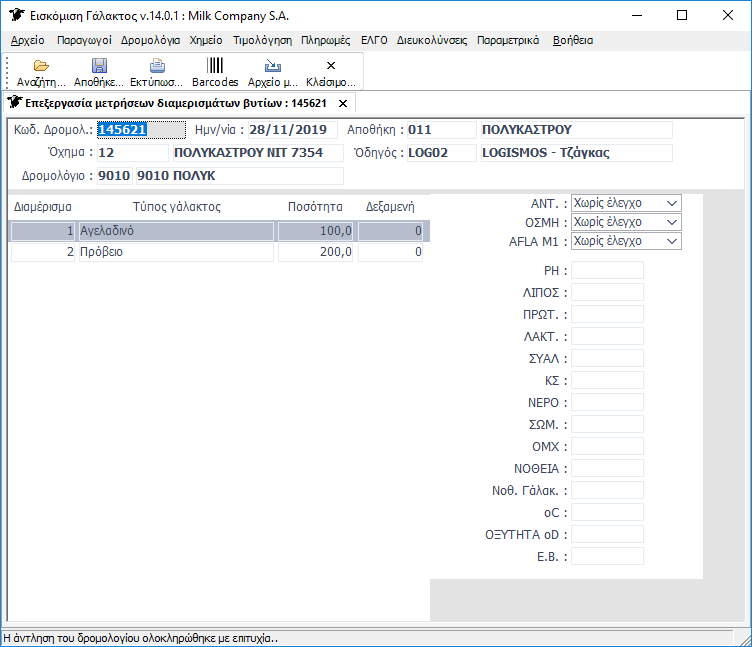
Task: Click the Κωδ. Δρομολ. field 145621
Action: [140, 130]
